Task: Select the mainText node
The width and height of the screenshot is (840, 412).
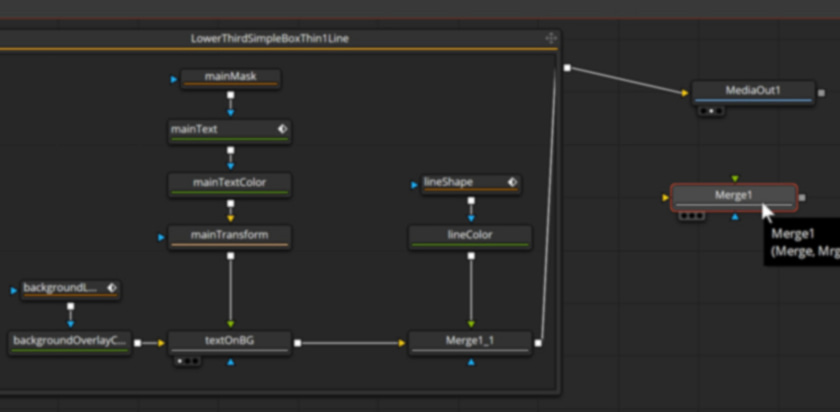Action: [230, 131]
